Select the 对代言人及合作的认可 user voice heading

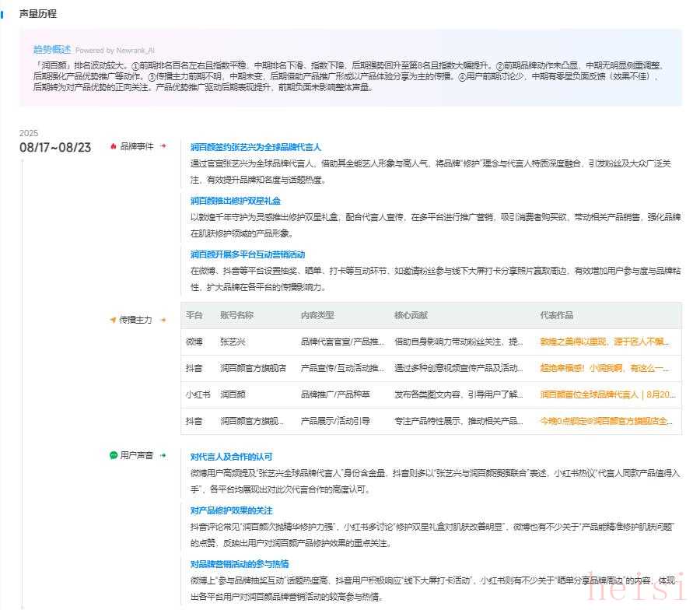tap(231, 457)
